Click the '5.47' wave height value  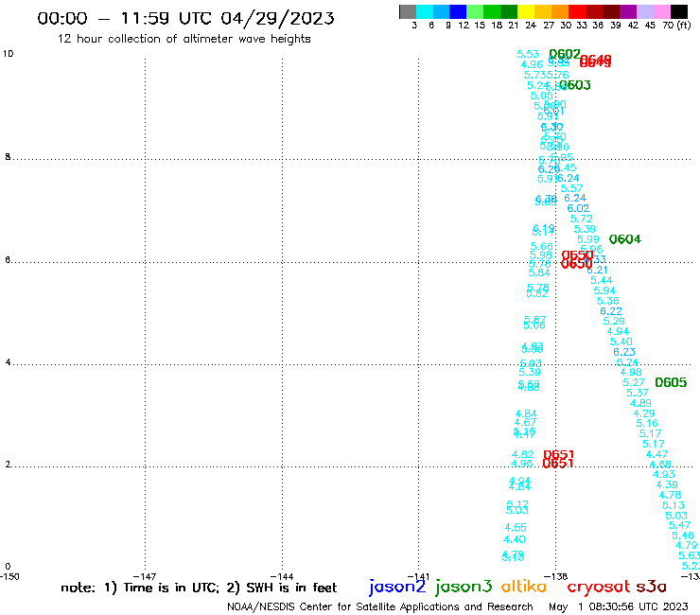(680, 526)
